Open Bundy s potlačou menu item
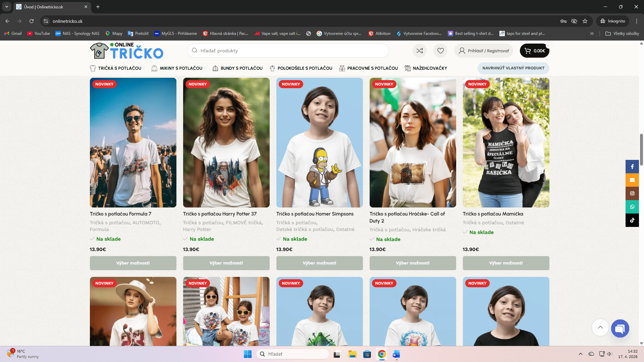The height and width of the screenshot is (362, 644). (241, 68)
